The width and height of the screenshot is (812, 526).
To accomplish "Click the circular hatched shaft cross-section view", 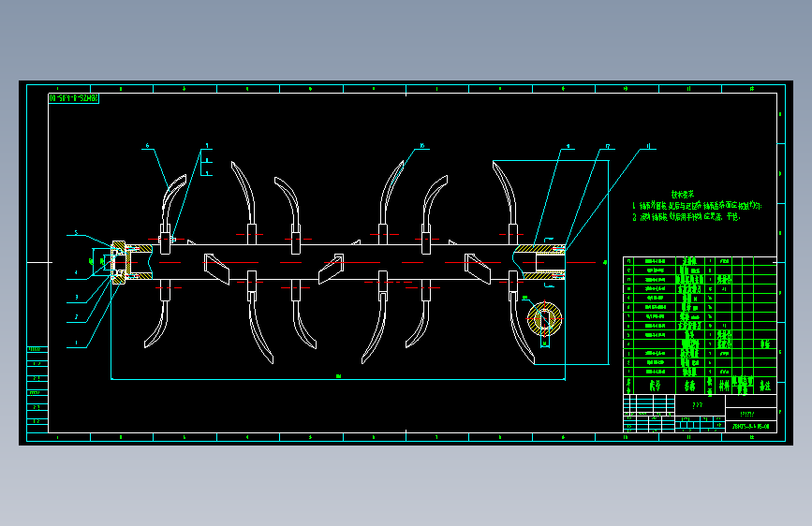I will [544, 318].
